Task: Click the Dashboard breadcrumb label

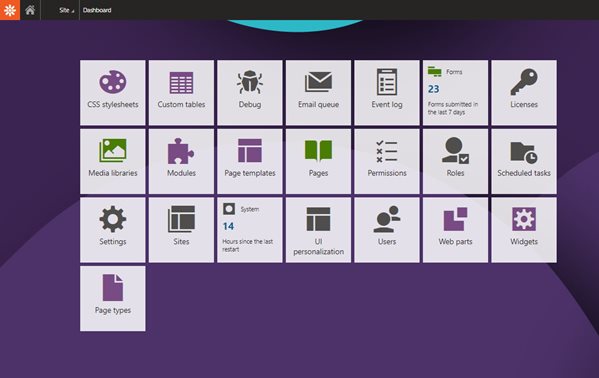Action: (x=97, y=10)
